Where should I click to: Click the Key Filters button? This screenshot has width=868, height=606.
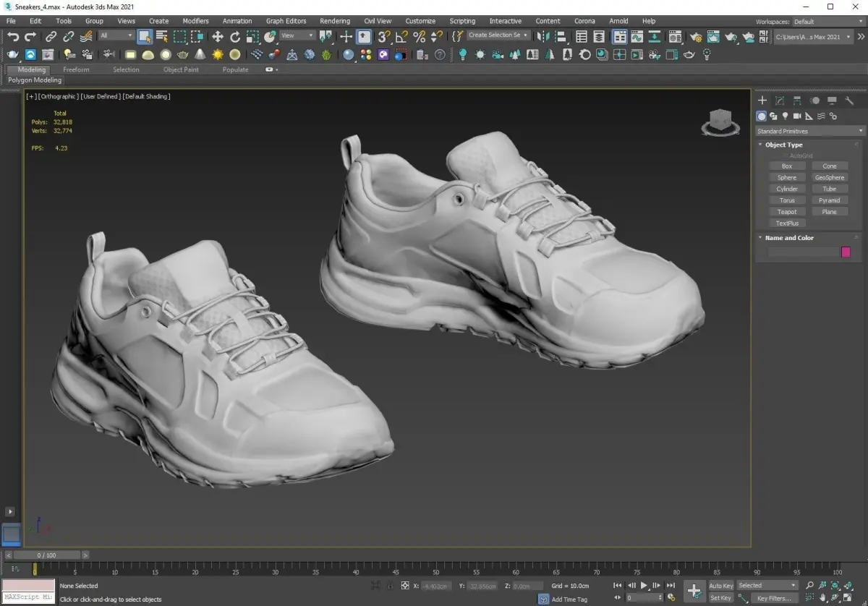point(773,598)
